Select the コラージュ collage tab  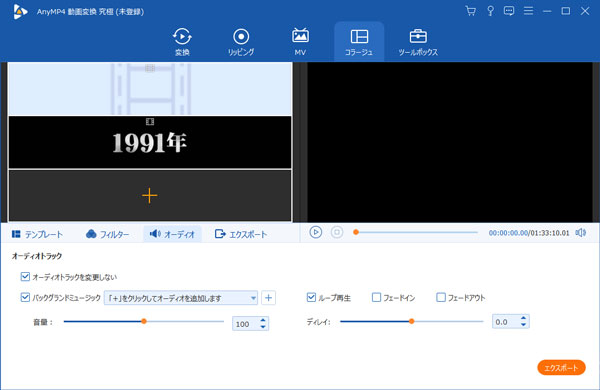359,42
